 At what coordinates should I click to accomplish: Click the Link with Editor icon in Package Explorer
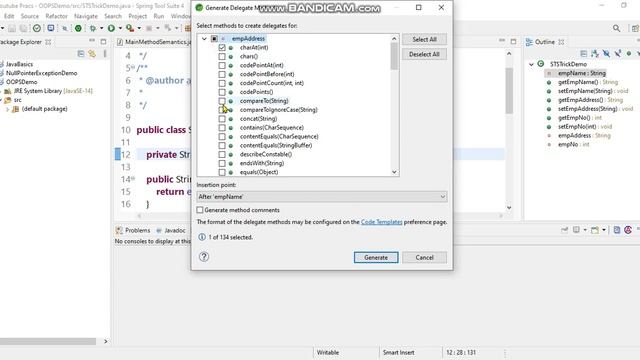click(92, 54)
